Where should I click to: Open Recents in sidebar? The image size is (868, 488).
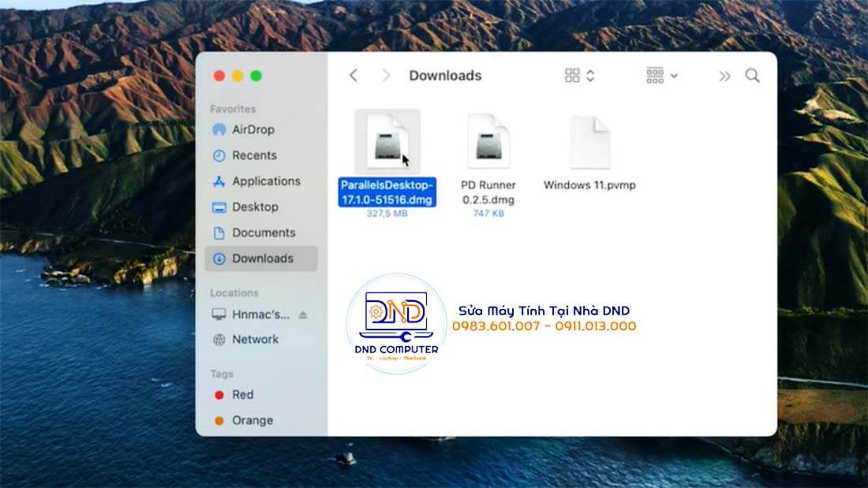261,155
